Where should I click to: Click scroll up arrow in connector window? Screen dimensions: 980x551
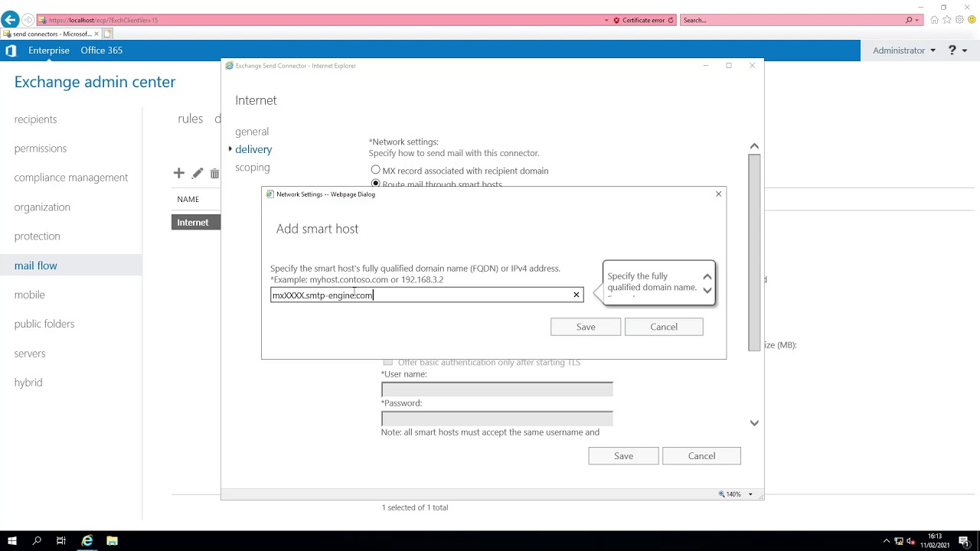point(754,146)
